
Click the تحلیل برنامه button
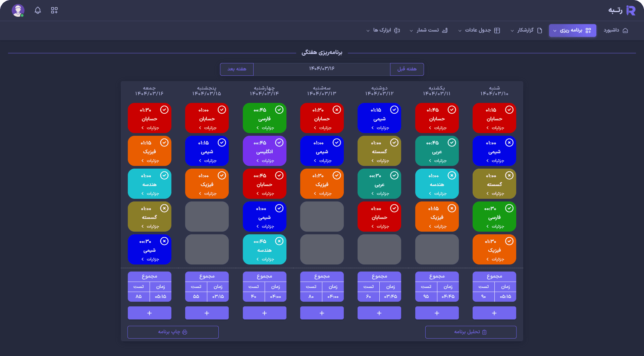pyautogui.click(x=471, y=332)
